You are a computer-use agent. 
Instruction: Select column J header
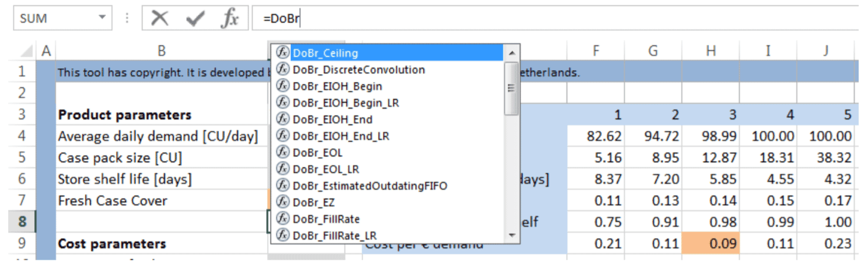[826, 51]
